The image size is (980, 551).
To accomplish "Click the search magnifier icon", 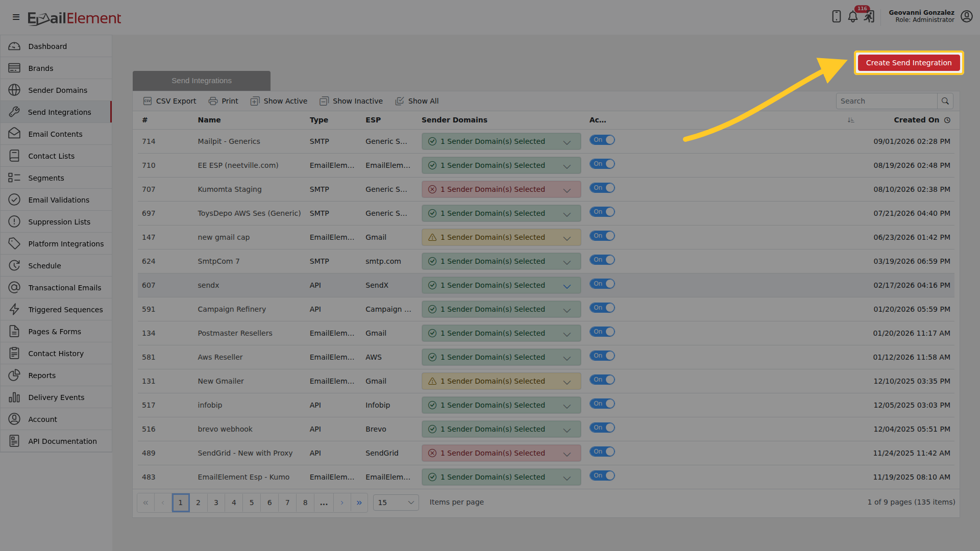I will [945, 101].
